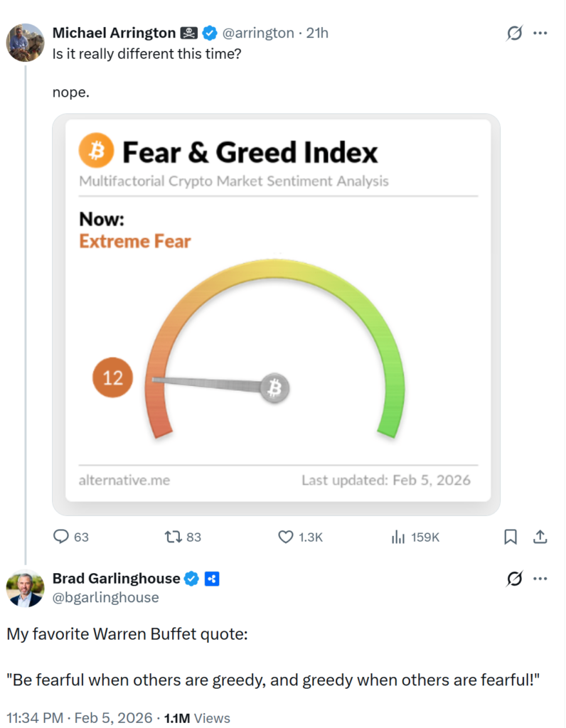
Task: Click the @arrington handle
Action: [x=260, y=33]
